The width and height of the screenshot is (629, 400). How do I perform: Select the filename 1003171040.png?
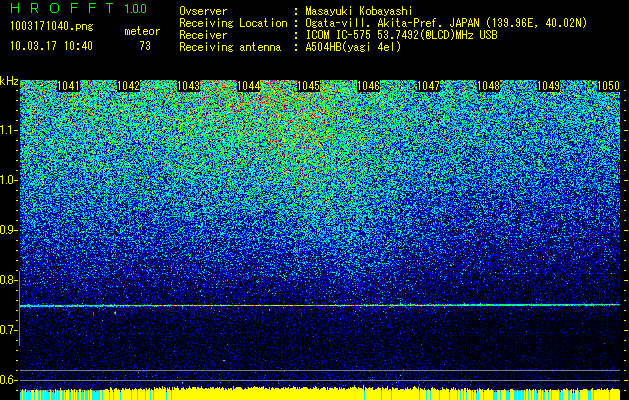[52, 27]
